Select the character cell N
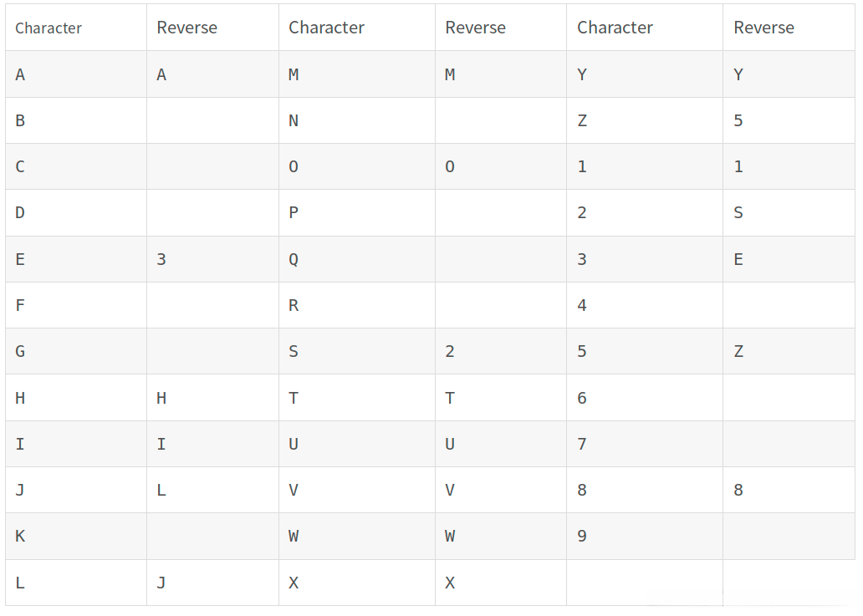The height and width of the screenshot is (616, 863). (x=294, y=120)
